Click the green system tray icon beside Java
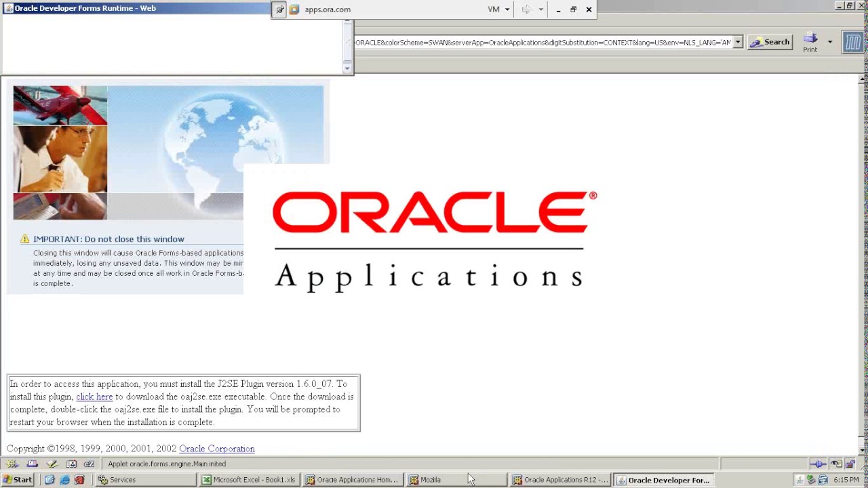 (811, 480)
